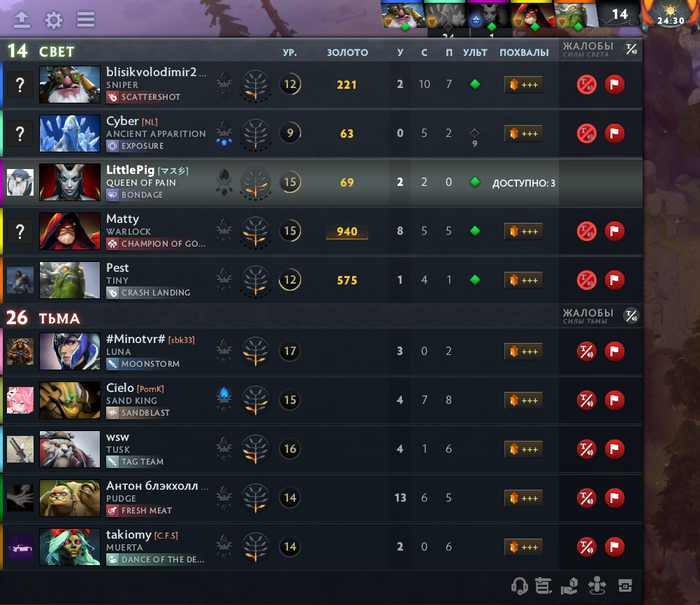Screen dimensions: 700x605
Task: Select Sniper portrait in top hero bar
Action: pos(403,16)
